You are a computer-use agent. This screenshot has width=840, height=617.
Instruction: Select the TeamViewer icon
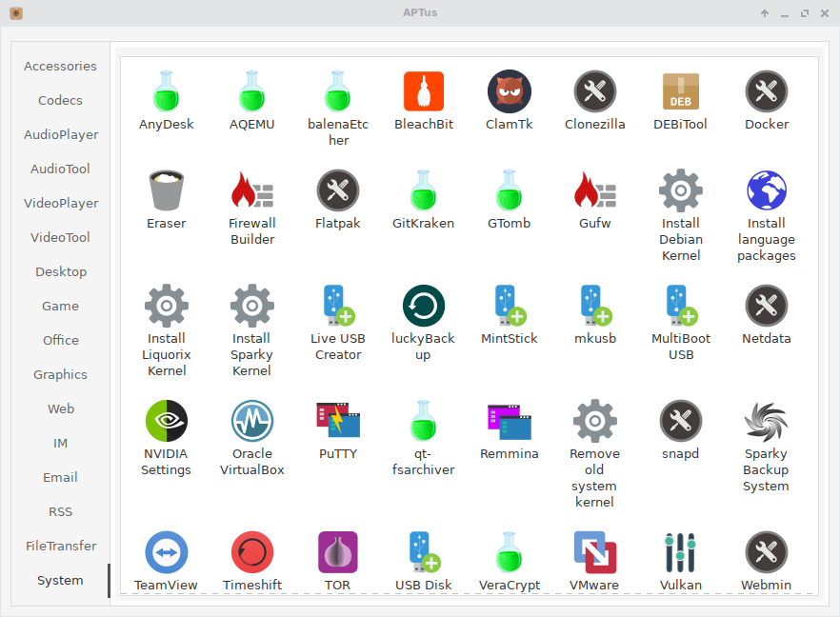(166, 552)
